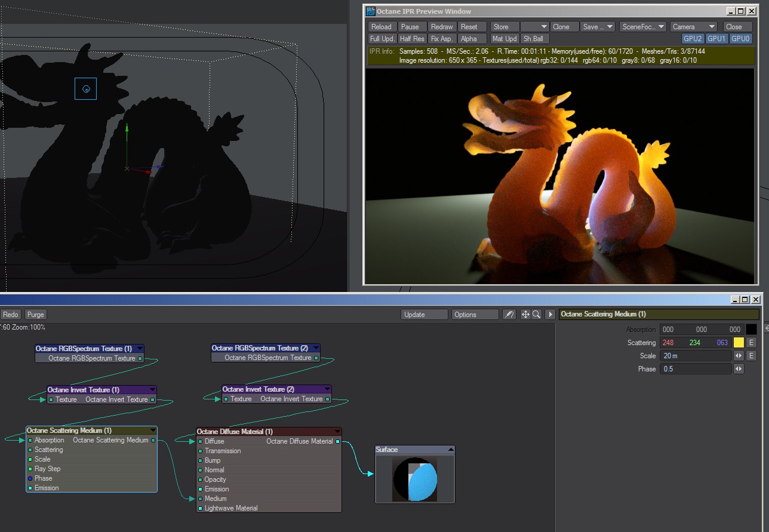Toggle Sh.Ball preview in IPR window
This screenshot has height=532, width=769.
click(534, 39)
